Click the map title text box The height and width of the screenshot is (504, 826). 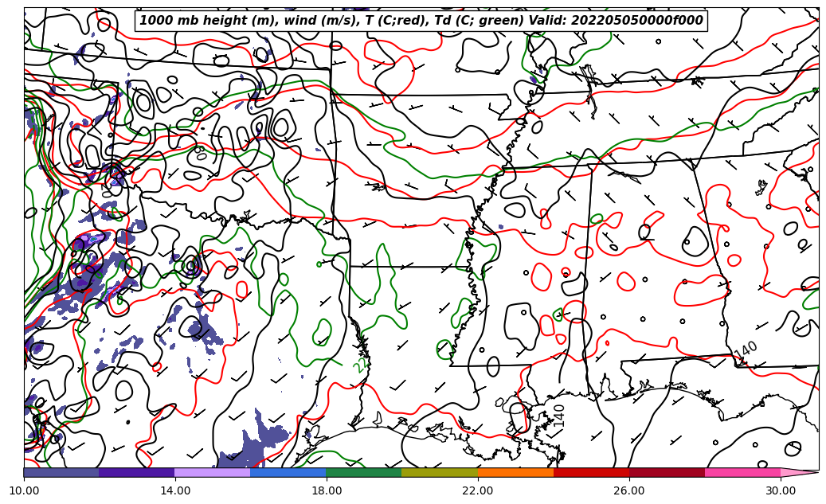[421, 21]
